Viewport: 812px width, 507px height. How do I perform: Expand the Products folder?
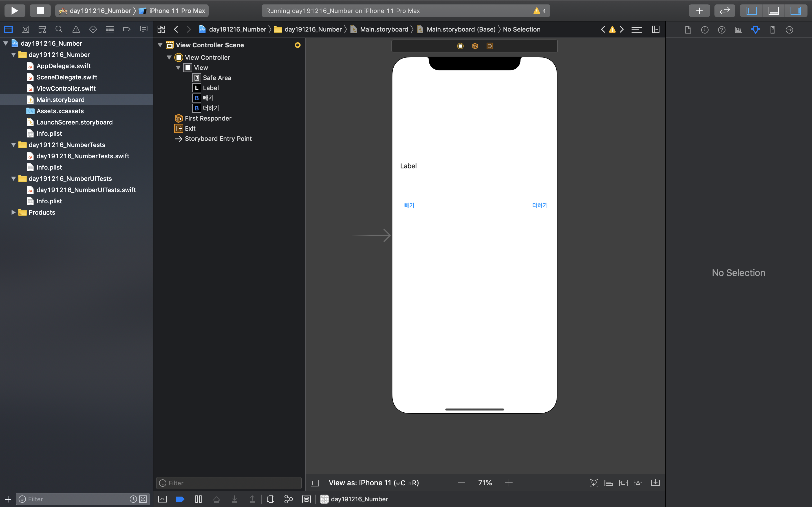pyautogui.click(x=14, y=212)
